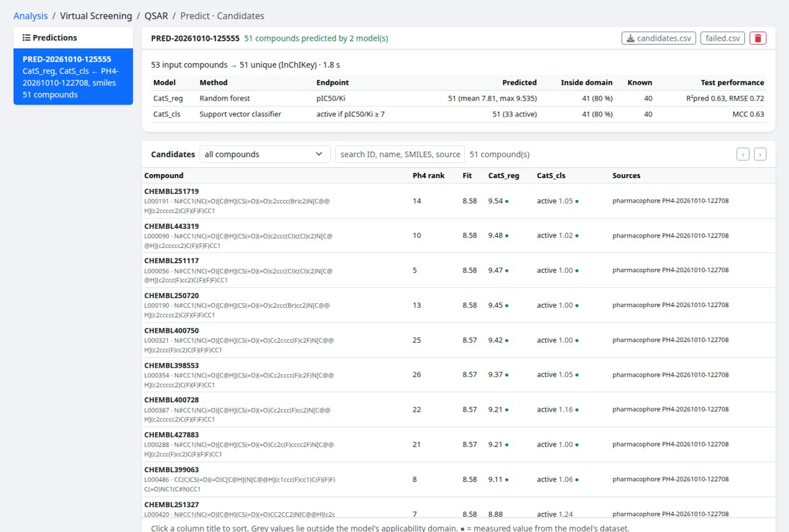
Task: Sort candidates by Compound column
Action: (x=164, y=176)
